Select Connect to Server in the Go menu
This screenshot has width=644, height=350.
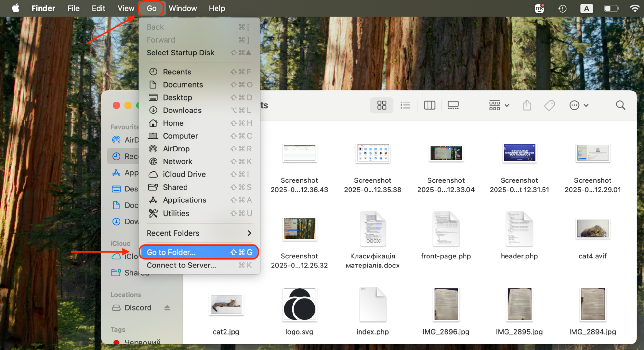pos(181,265)
